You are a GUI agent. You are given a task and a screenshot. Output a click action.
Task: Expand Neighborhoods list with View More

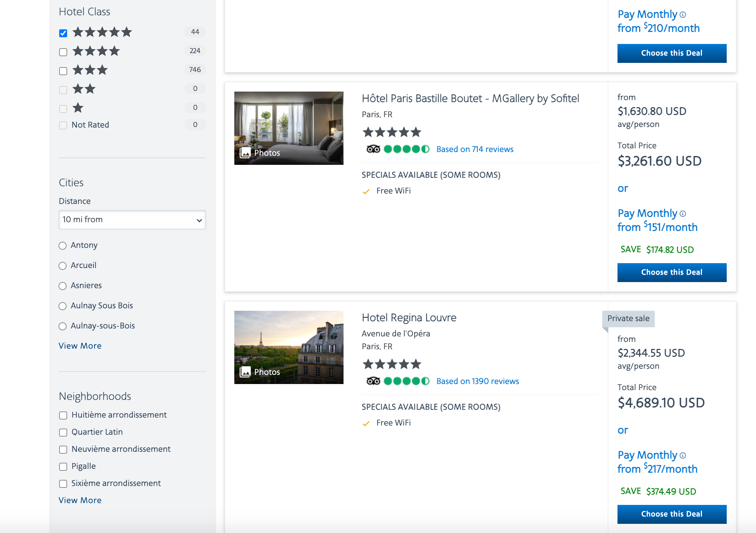click(80, 500)
